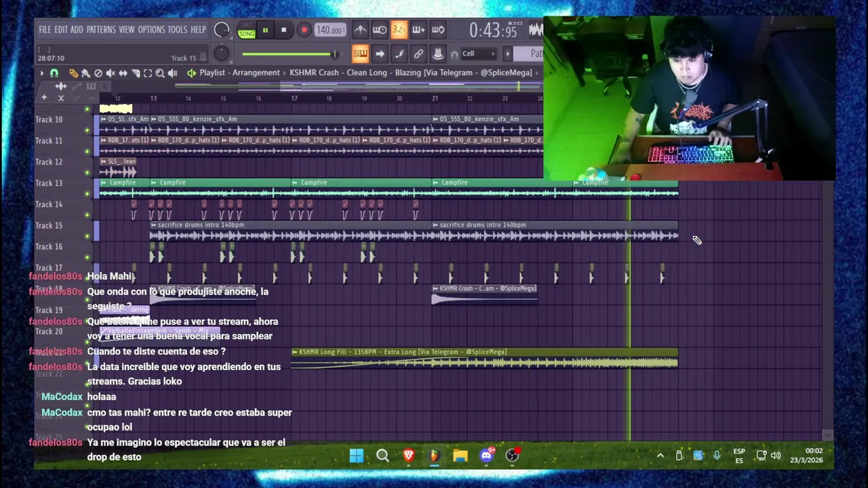The height and width of the screenshot is (488, 868).
Task: Select the Playback speaker tool in playlist
Action: 172,73
